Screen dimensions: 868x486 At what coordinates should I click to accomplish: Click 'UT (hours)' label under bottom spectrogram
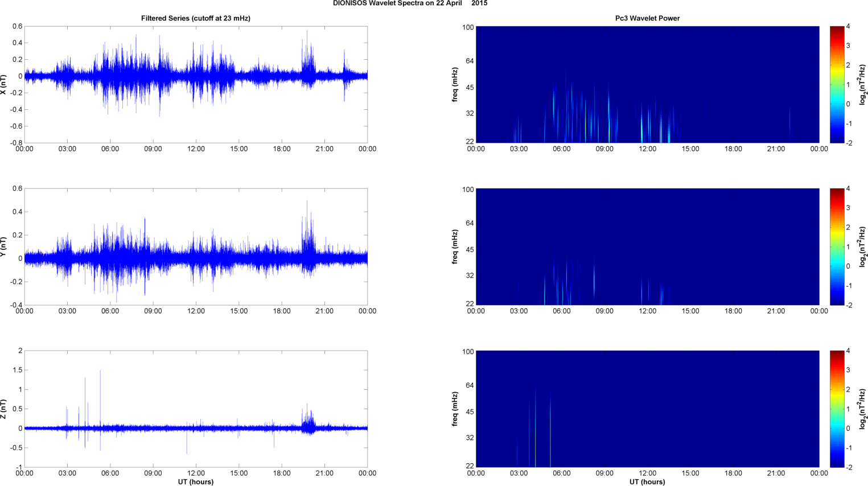pos(647,481)
